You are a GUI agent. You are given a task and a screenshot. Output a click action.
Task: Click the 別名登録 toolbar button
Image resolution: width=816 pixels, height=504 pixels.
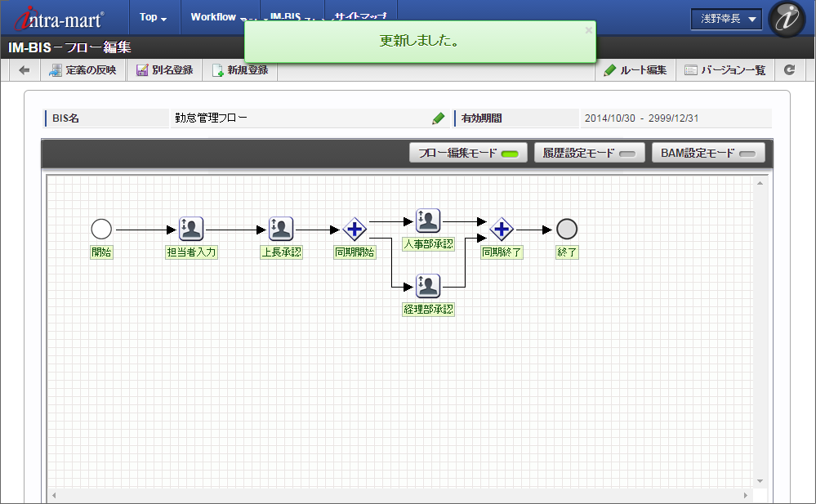click(164, 69)
